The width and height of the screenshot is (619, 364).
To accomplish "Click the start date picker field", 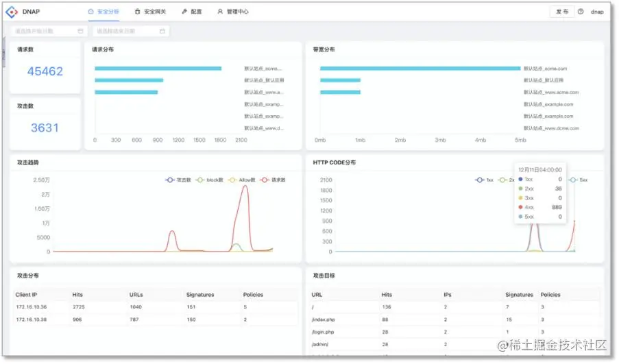I will [x=49, y=31].
